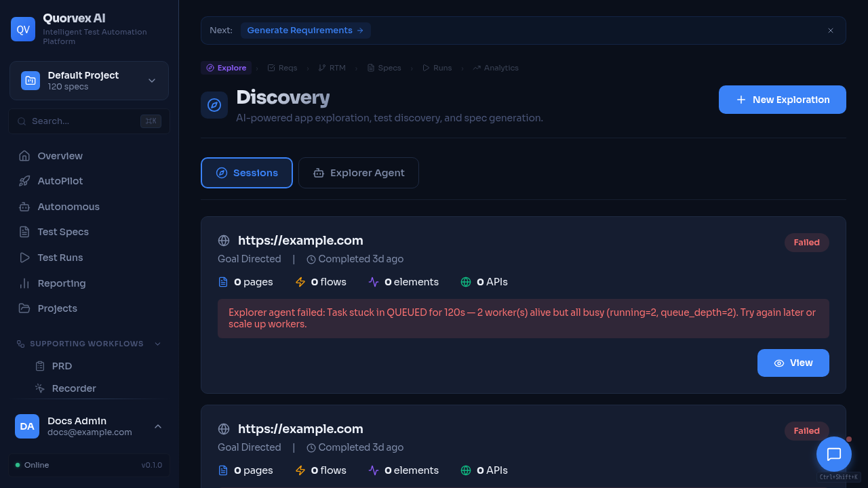
Task: Click the 120 specs project count
Action: tap(68, 87)
